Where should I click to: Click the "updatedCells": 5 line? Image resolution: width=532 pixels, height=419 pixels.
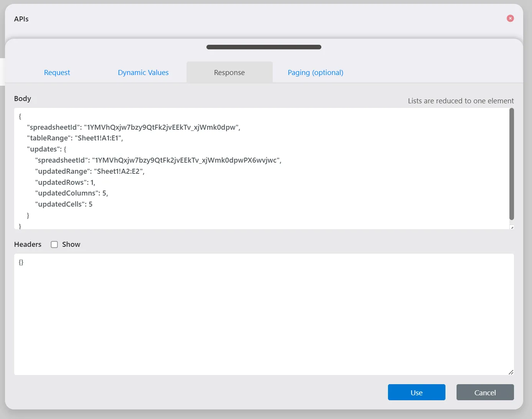coord(64,204)
